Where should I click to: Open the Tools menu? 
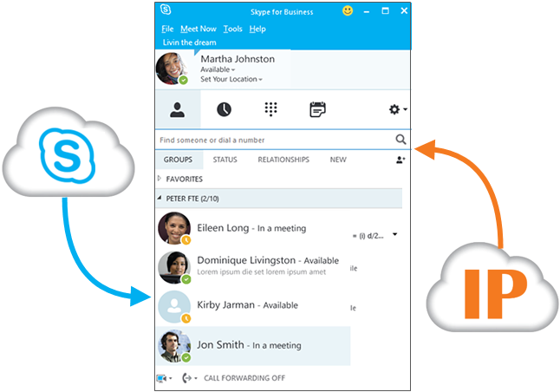[232, 29]
